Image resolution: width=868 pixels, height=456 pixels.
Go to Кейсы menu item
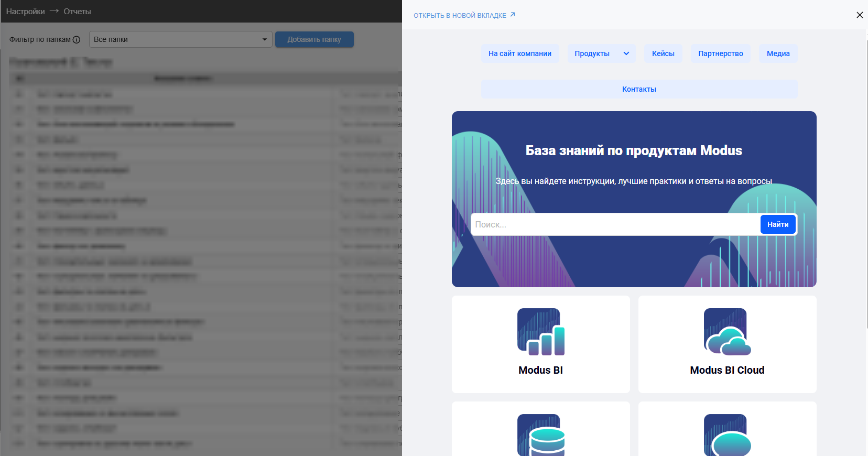pos(663,53)
